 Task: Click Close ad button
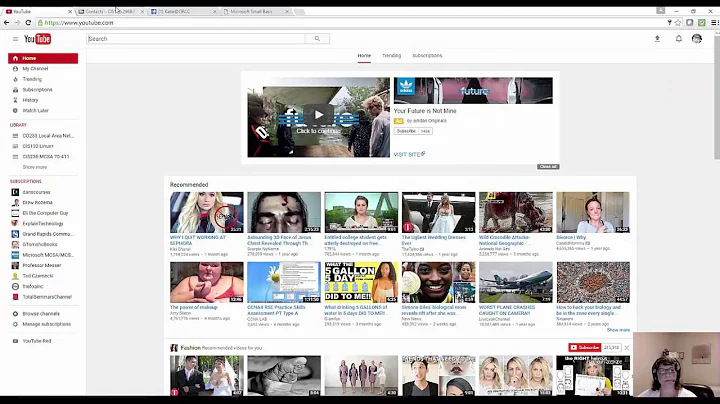548,167
